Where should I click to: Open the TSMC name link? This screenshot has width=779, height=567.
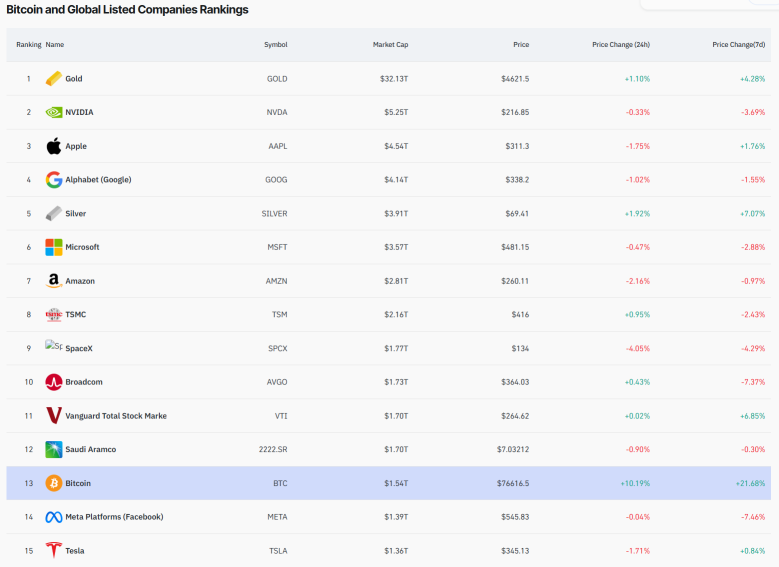(x=76, y=315)
